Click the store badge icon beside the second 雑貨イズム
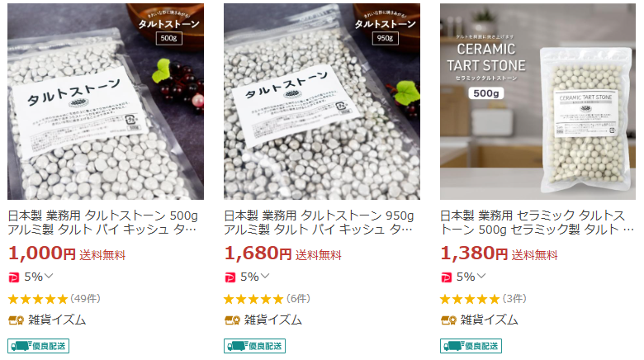This screenshot has height=360, width=644. (232, 320)
